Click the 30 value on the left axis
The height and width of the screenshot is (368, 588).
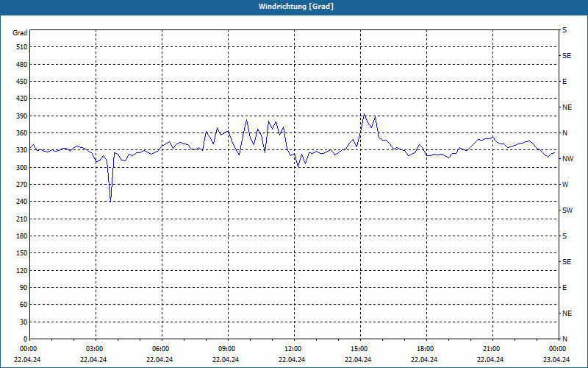(x=24, y=322)
